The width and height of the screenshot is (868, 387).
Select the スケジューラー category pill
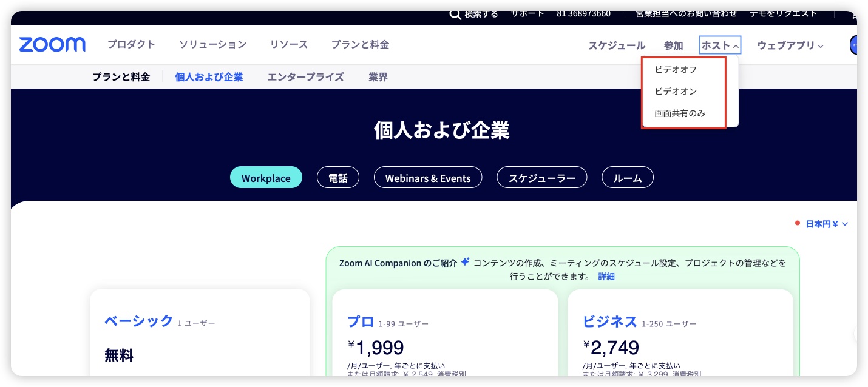(x=541, y=177)
